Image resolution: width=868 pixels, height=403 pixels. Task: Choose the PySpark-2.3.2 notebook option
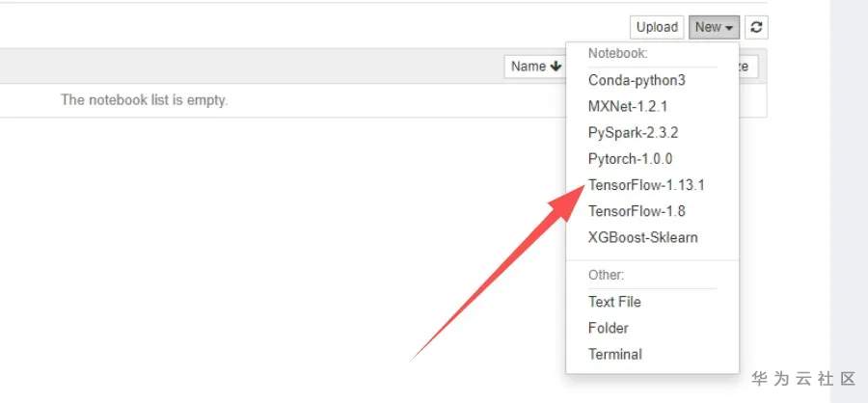(x=633, y=132)
